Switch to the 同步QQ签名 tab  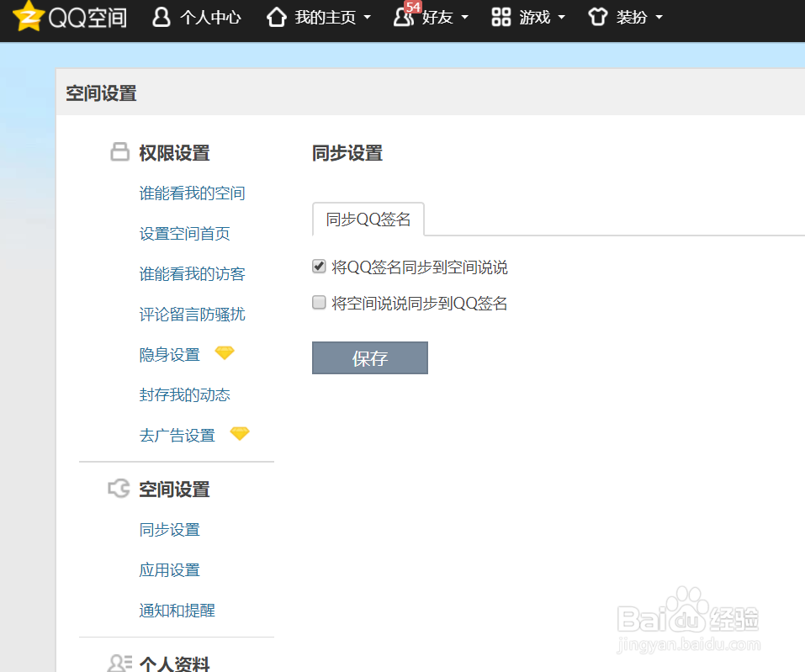[x=368, y=218]
